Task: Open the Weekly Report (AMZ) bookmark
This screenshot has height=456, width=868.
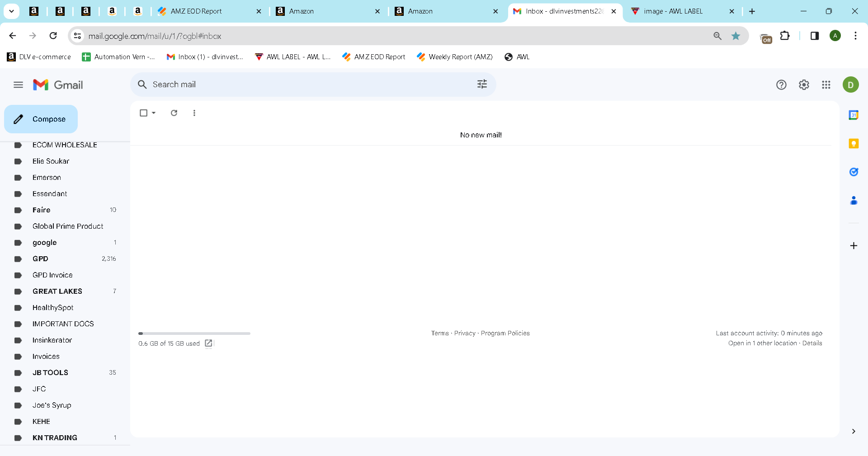Action: click(454, 57)
